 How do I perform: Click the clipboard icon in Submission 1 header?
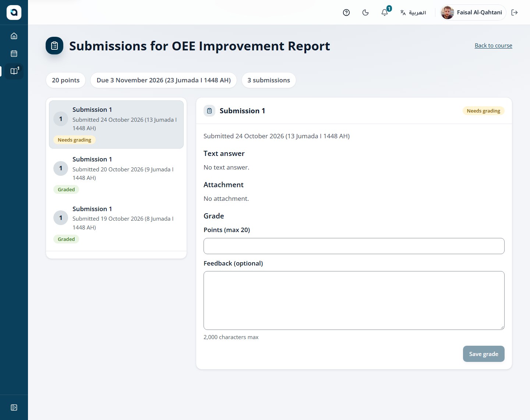tap(209, 111)
